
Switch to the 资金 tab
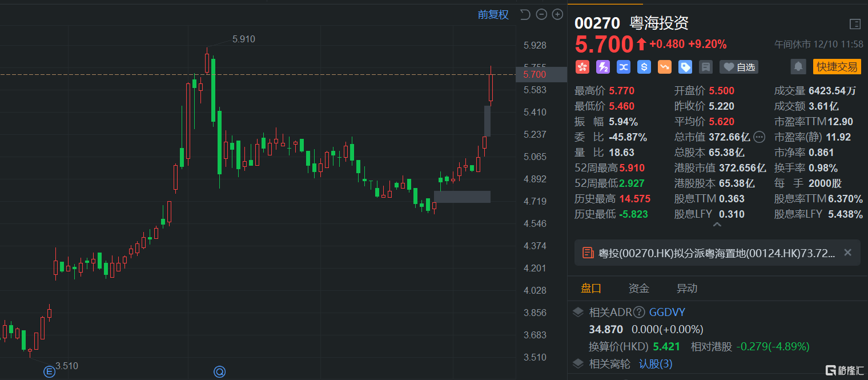[x=638, y=288]
